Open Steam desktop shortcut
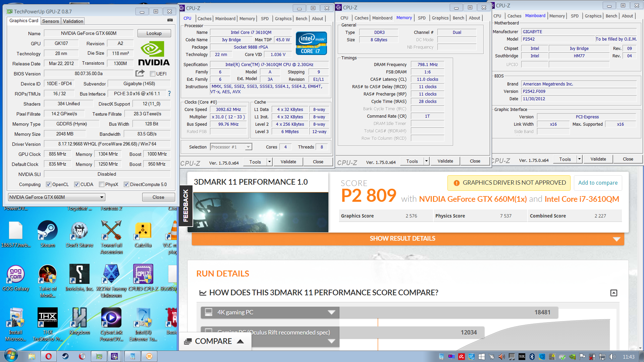This screenshot has height=362, width=644. click(x=47, y=234)
